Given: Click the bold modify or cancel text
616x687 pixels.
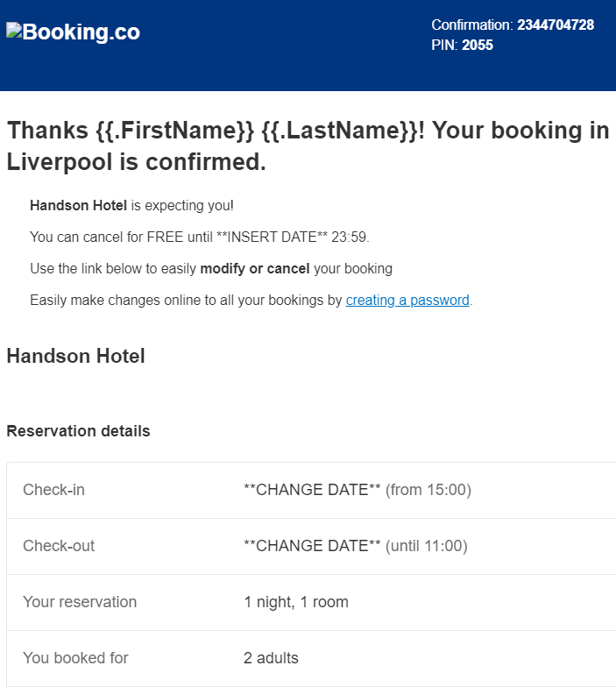Looking at the screenshot, I should tap(254, 268).
